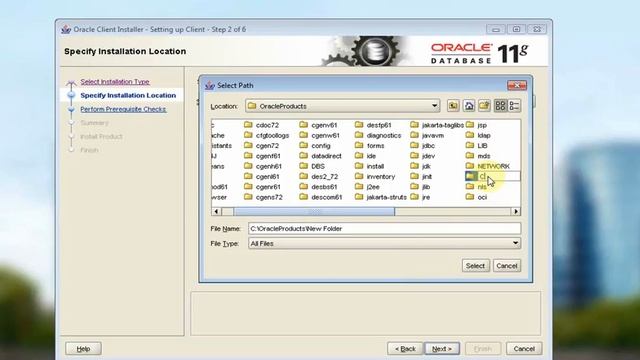This screenshot has height=360, width=640.
Task: Select the install folder
Action: [x=370, y=166]
